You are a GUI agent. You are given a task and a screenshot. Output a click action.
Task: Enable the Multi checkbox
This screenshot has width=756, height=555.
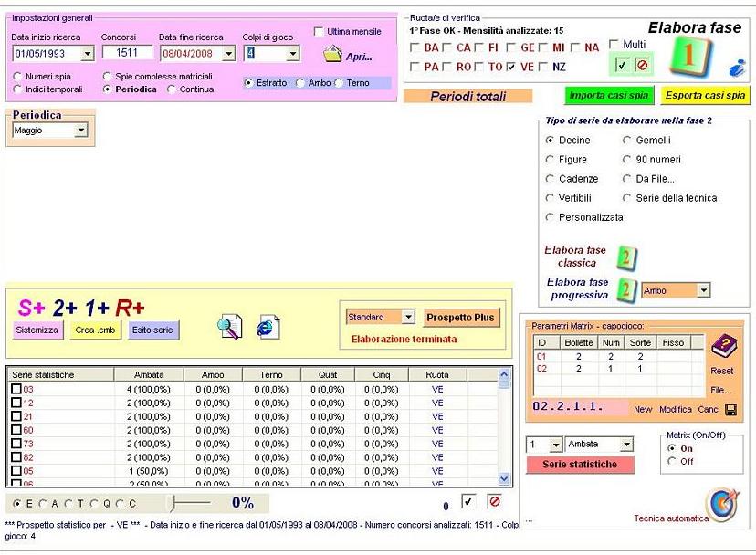[614, 44]
